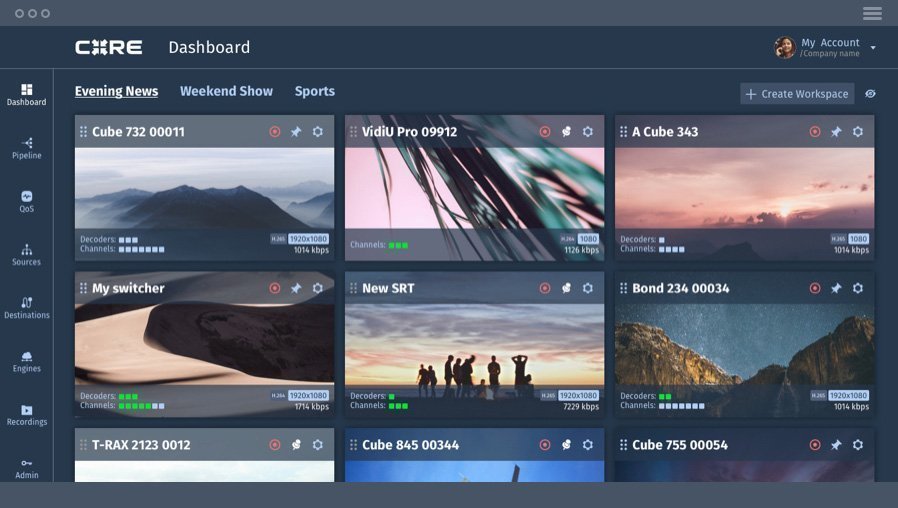This screenshot has width=898, height=508.
Task: Open settings gear for Bond 234 00034
Action: point(858,288)
